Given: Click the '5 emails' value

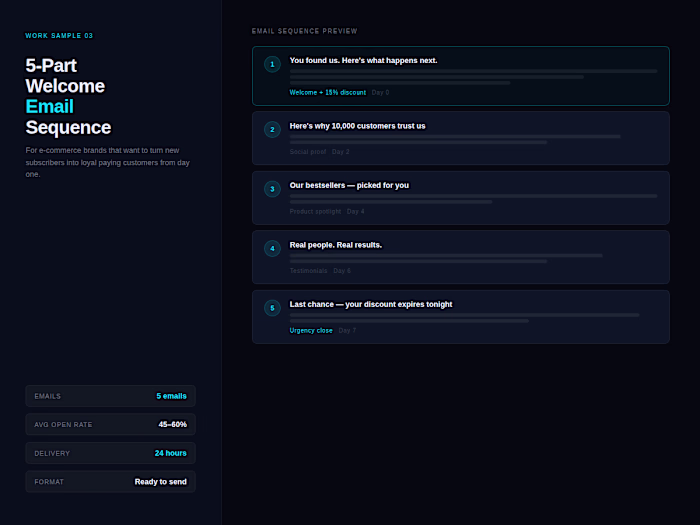Looking at the screenshot, I should pyautogui.click(x=171, y=396).
